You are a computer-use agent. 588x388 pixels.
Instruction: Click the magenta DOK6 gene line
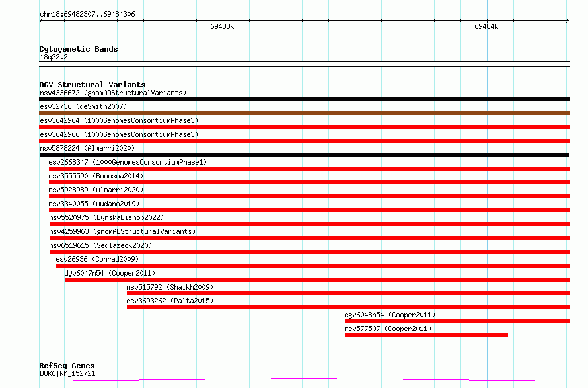(304, 380)
